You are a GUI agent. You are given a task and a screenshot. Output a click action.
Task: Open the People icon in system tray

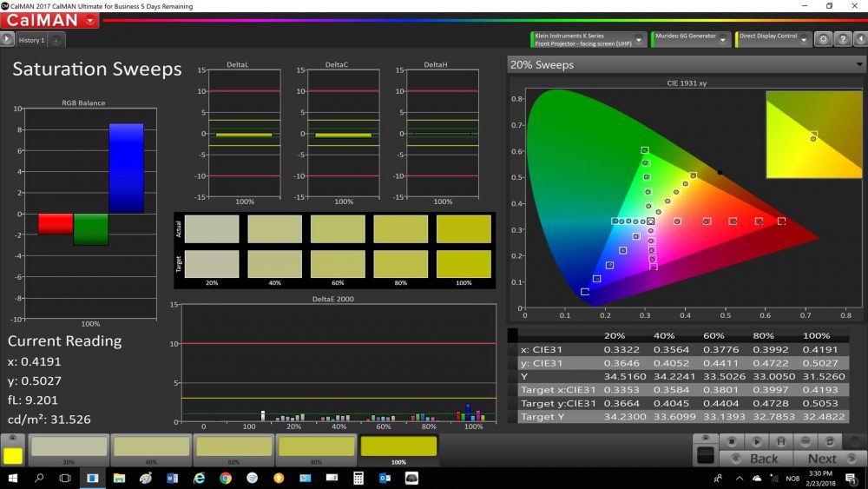click(718, 478)
